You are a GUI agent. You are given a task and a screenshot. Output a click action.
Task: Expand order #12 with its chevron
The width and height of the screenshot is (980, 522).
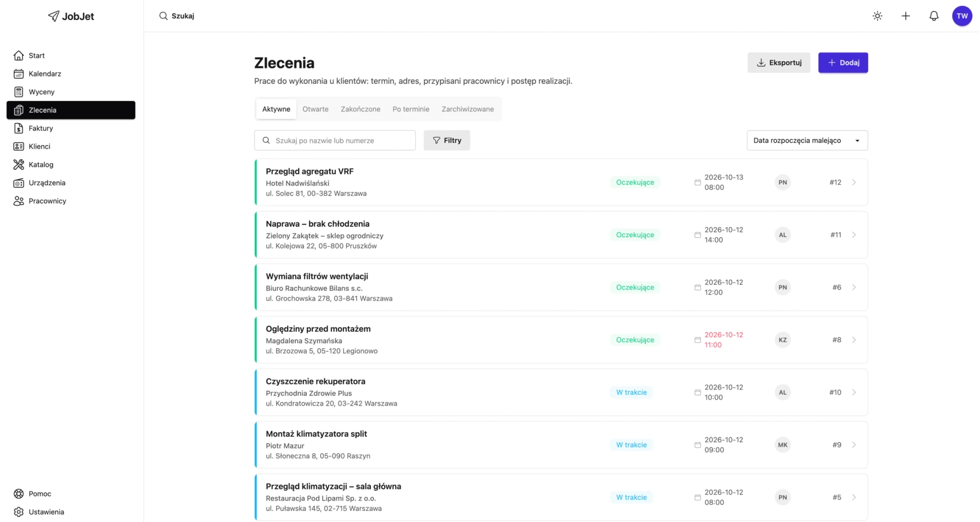pyautogui.click(x=854, y=182)
